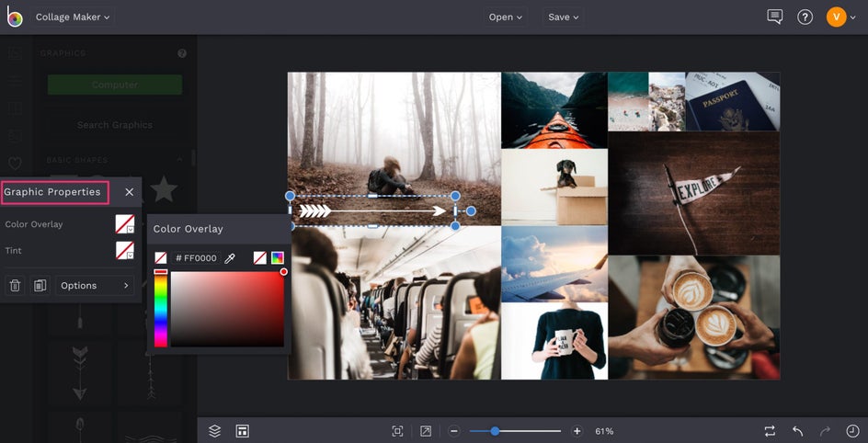Open the Color Overlay swatch
Screen dimensions: 868x443
click(124, 224)
